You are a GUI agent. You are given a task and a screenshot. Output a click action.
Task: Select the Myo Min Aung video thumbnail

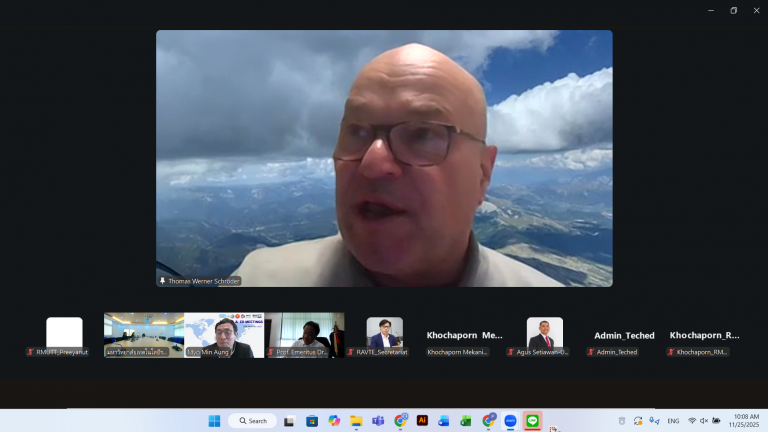coord(224,335)
